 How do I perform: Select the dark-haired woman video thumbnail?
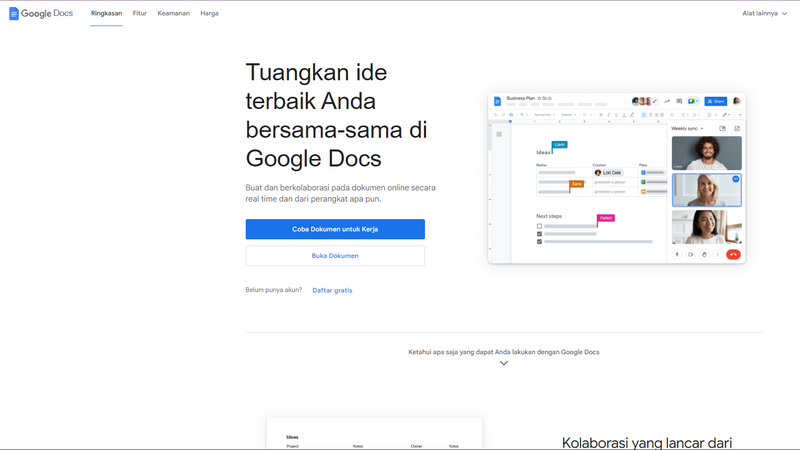coord(707,227)
